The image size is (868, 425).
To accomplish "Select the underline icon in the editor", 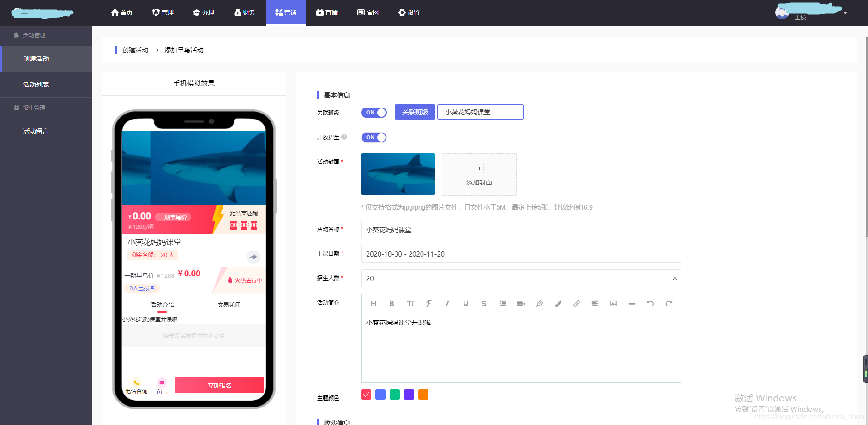I will pyautogui.click(x=465, y=303).
